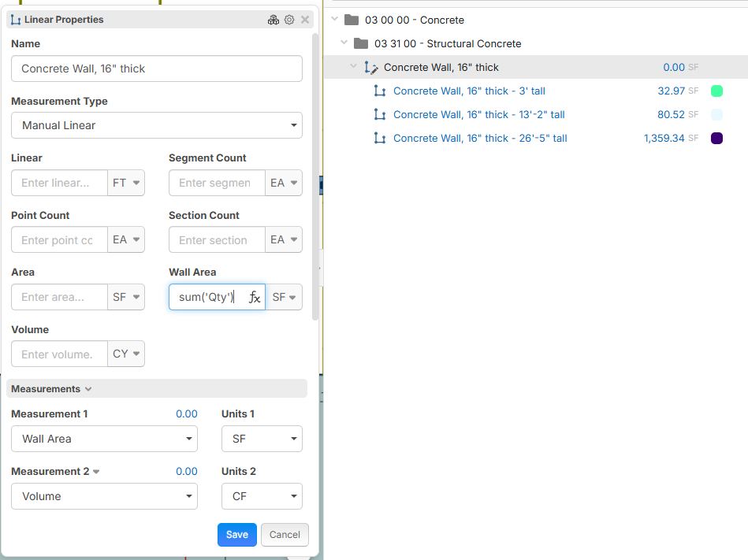The width and height of the screenshot is (748, 560).
Task: Click the edit-linear icon beside Concrete Wall, 16" thick
Action: click(371, 68)
